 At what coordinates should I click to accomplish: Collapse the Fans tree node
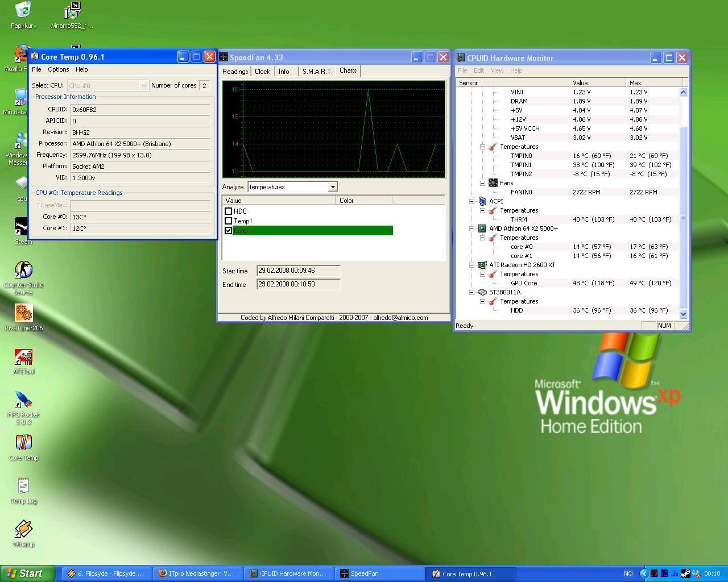click(x=482, y=183)
